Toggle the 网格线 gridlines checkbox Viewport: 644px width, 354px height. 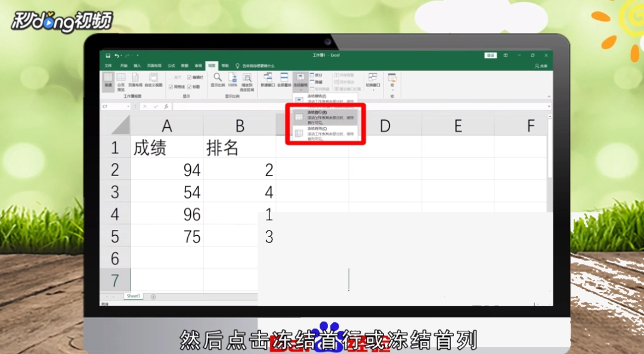click(x=171, y=87)
